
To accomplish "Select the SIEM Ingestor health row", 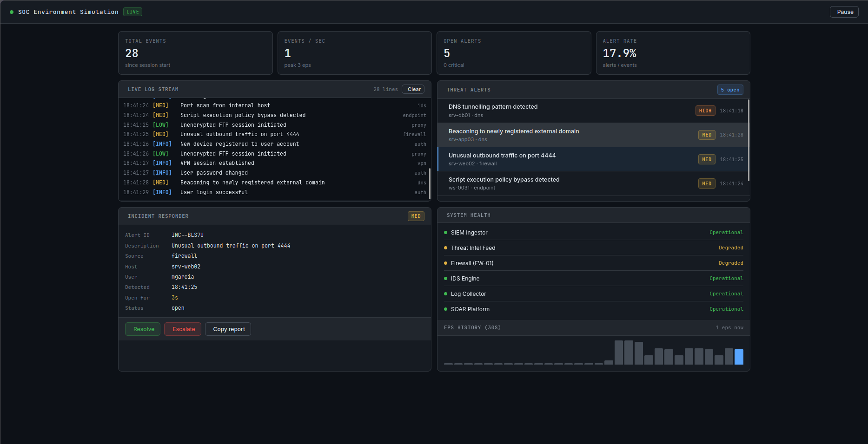I will tap(593, 233).
